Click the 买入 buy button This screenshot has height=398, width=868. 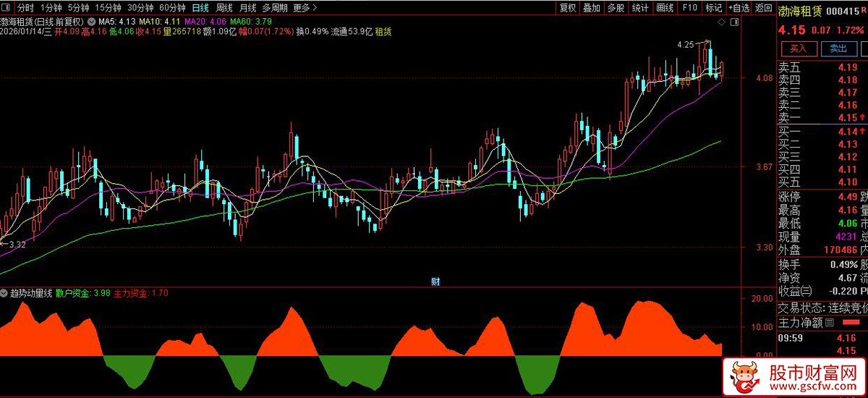pos(798,48)
